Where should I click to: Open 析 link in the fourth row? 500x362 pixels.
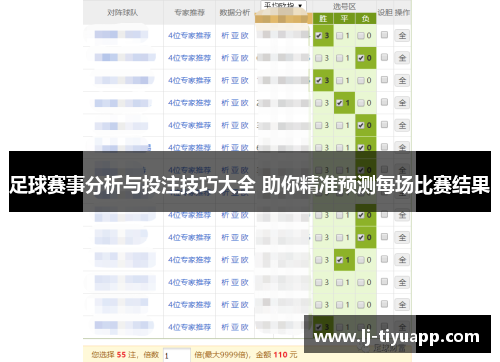tap(225, 103)
